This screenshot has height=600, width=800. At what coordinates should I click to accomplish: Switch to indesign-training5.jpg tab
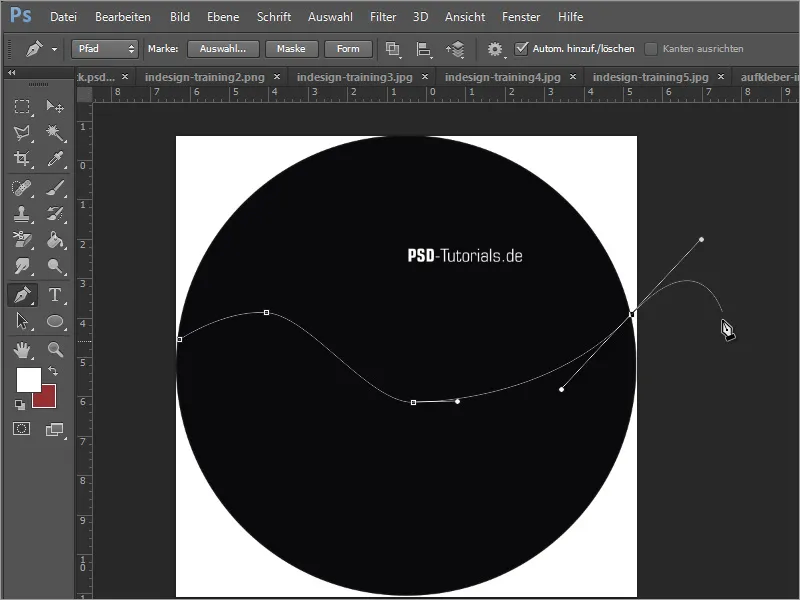pyautogui.click(x=651, y=77)
